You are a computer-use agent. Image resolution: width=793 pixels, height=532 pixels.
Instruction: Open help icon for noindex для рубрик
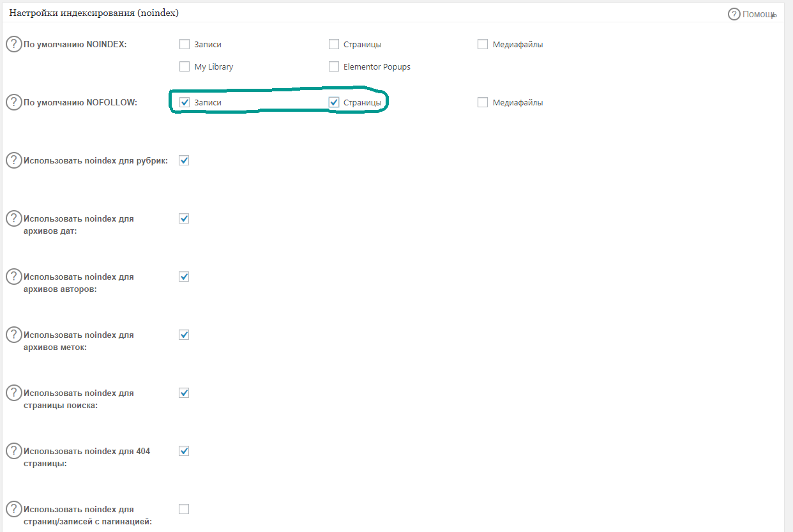point(13,160)
